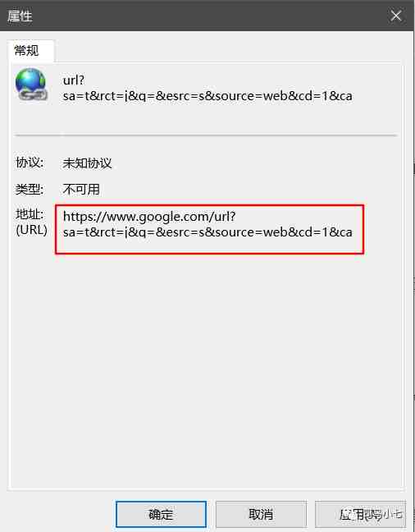Click the 应用 button
Viewport: 415px width, 532px height.
coord(360,514)
